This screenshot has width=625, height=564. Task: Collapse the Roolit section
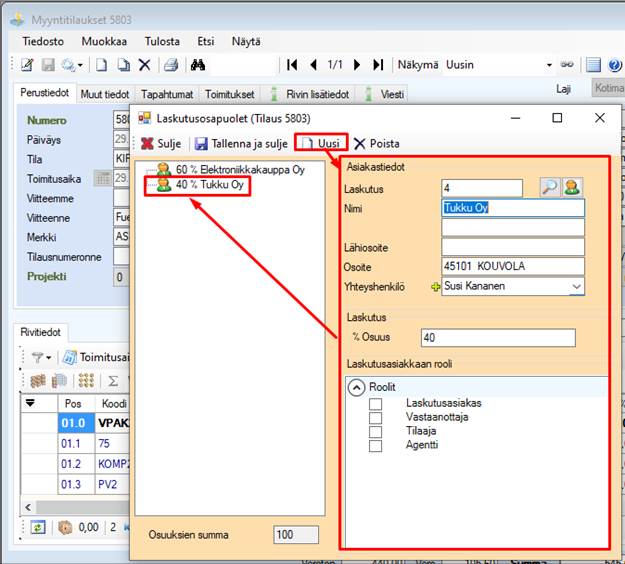pyautogui.click(x=355, y=386)
